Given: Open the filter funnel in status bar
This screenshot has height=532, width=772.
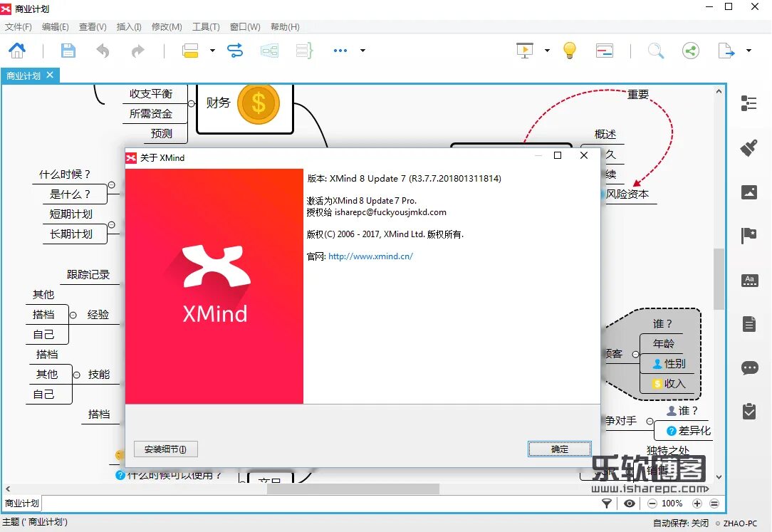Looking at the screenshot, I should pyautogui.click(x=607, y=503).
